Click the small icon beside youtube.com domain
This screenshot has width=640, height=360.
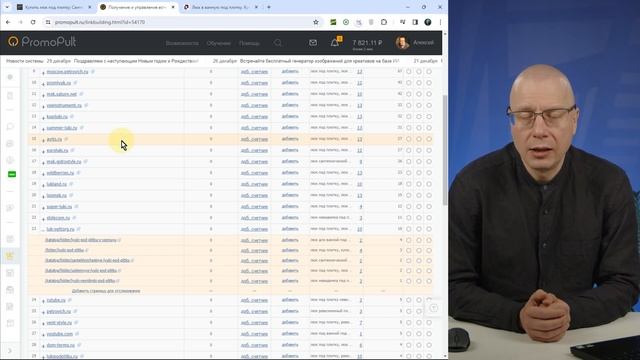[77, 334]
